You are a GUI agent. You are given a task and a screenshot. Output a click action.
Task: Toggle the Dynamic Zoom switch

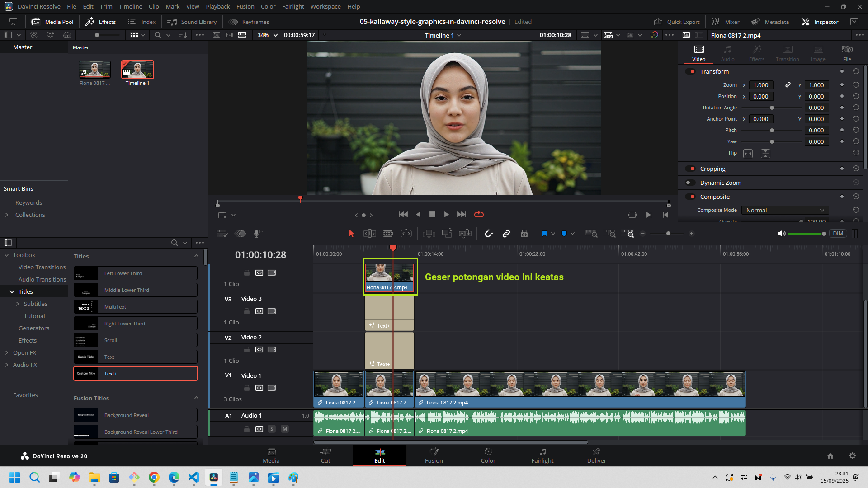(x=690, y=183)
